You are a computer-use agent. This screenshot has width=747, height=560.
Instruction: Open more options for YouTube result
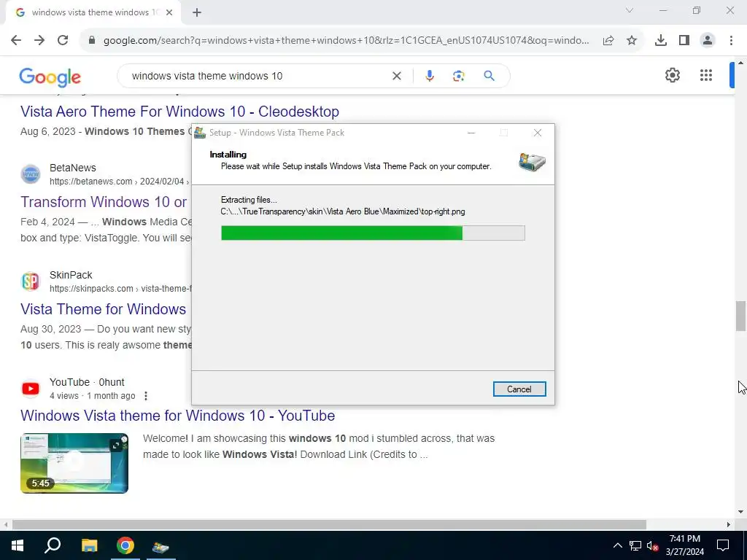tap(146, 396)
